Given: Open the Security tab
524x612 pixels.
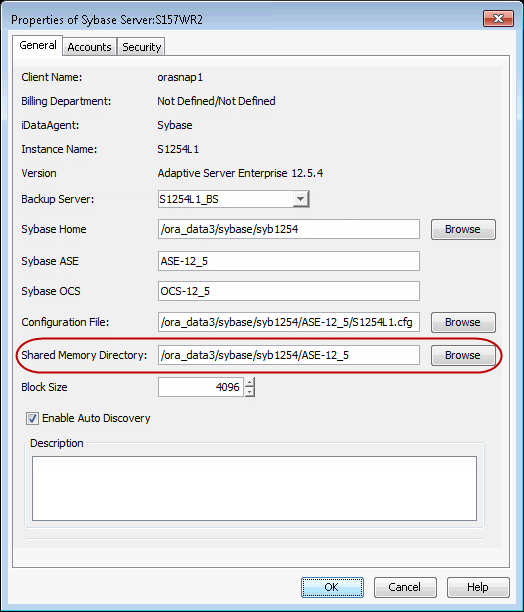Looking at the screenshot, I should tap(141, 47).
